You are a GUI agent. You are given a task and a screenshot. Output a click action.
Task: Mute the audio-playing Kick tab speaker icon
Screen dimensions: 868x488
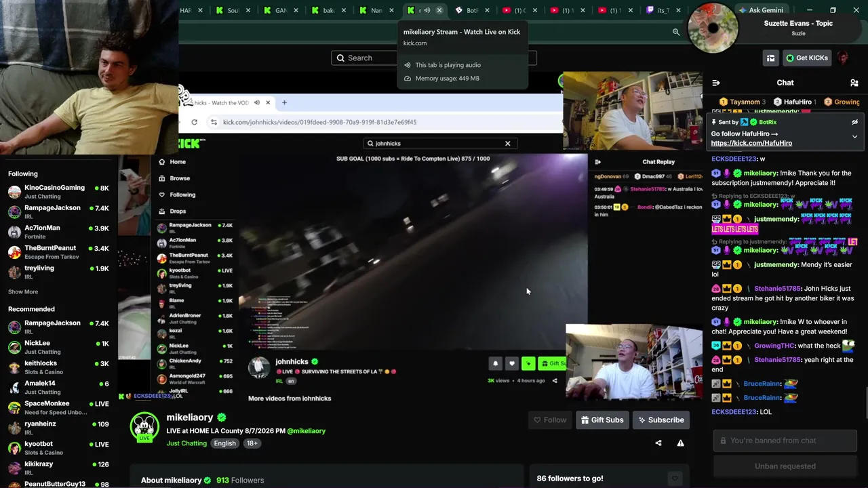point(427,10)
